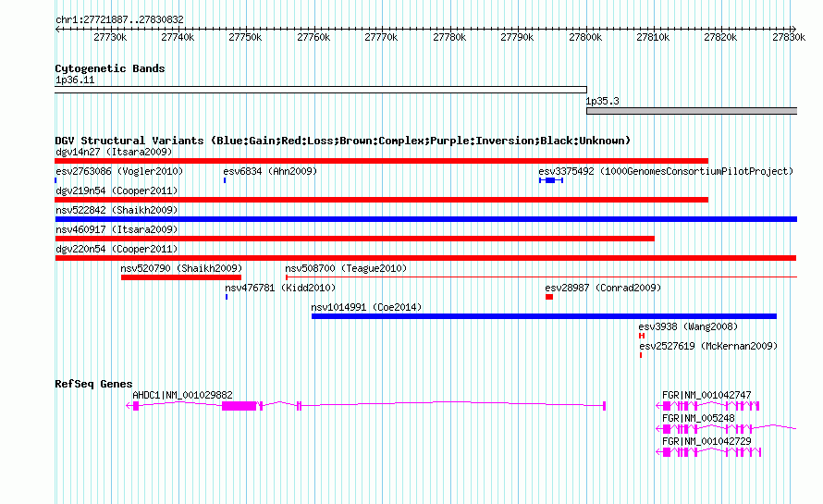Click the 27830k ruler label
Viewport: 823px width, 504px height.
[x=789, y=37]
